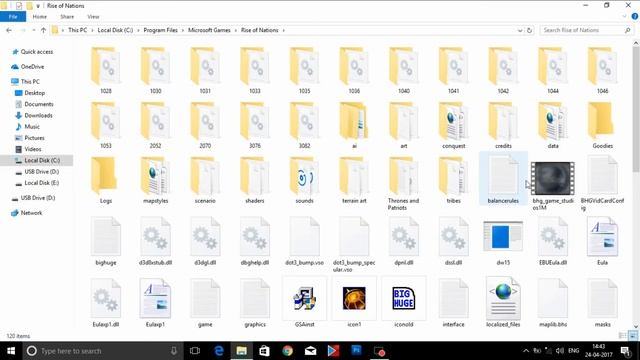Select the balancerules file
Image resolution: width=640 pixels, height=360 pixels.
coord(503,178)
